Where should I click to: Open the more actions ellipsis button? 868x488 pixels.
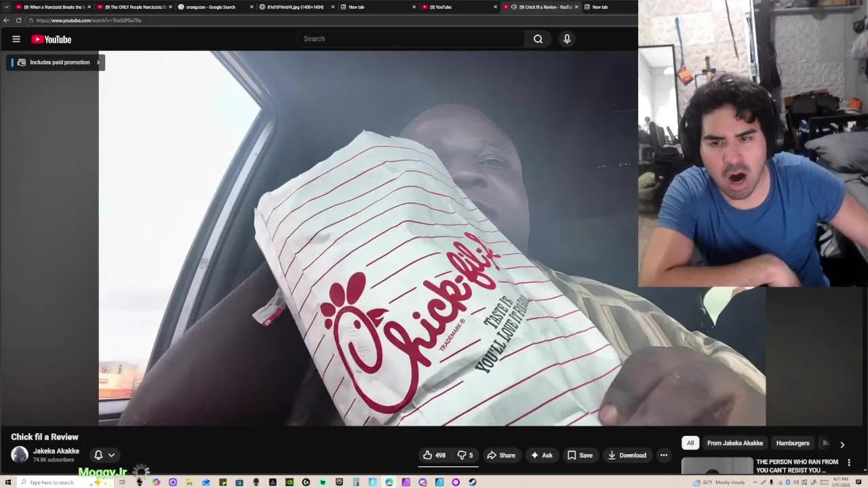click(664, 455)
